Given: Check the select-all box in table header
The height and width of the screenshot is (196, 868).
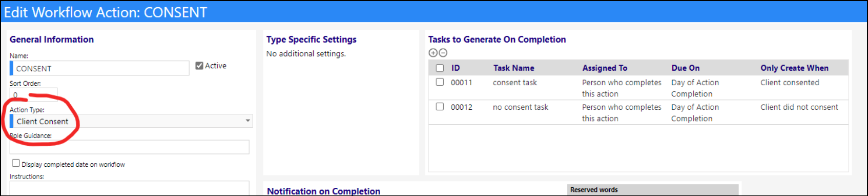Looking at the screenshot, I should coord(440,68).
